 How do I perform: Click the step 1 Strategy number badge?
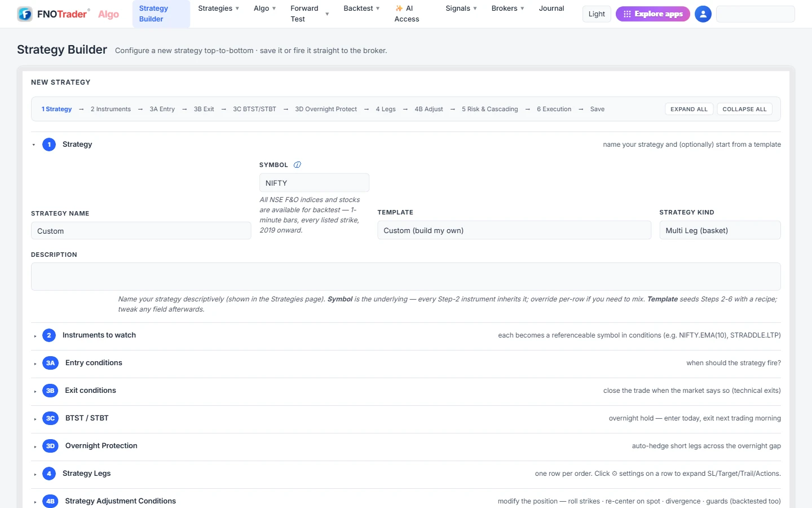coord(49,144)
